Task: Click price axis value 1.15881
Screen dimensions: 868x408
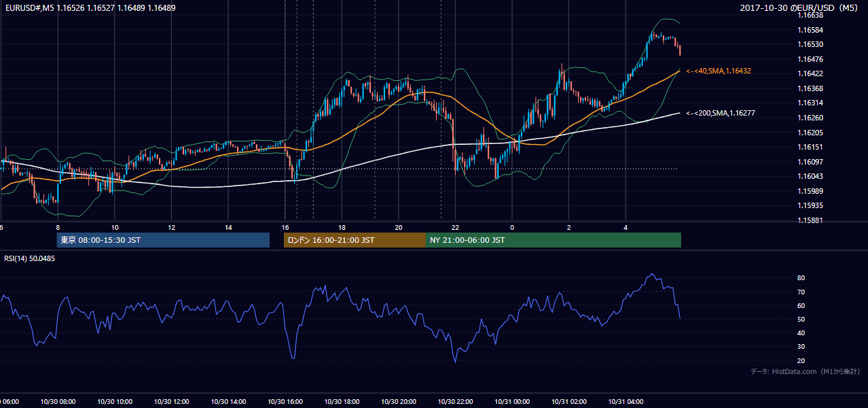Action: (811, 220)
